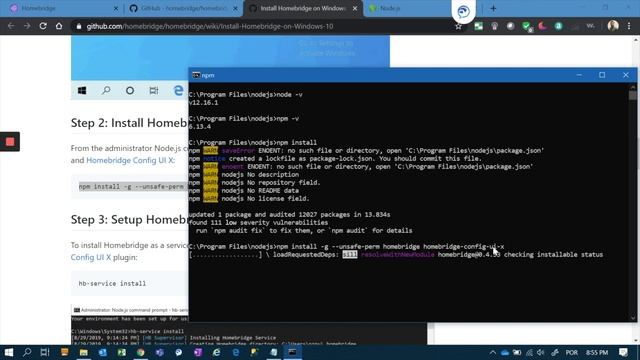Open Internet Explorer from the taskbar
Viewport: 640px width, 360px height.
tap(216, 352)
